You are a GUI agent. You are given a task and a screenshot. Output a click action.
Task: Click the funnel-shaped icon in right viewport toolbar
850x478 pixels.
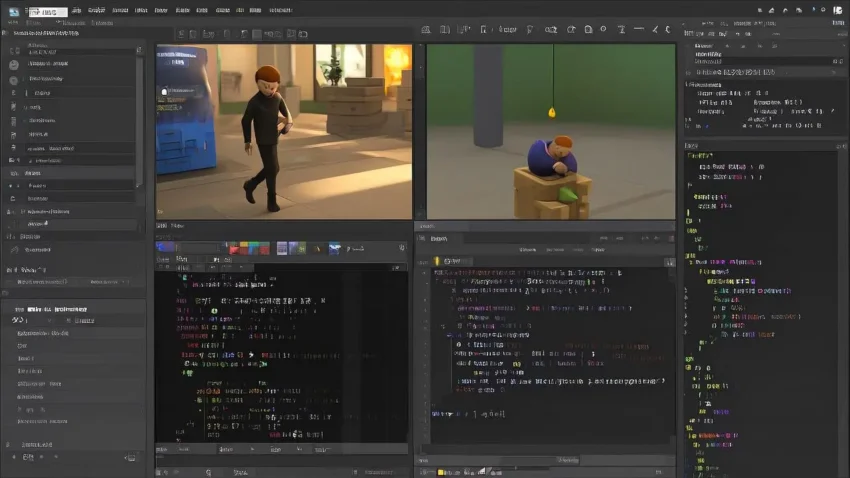coord(530,30)
